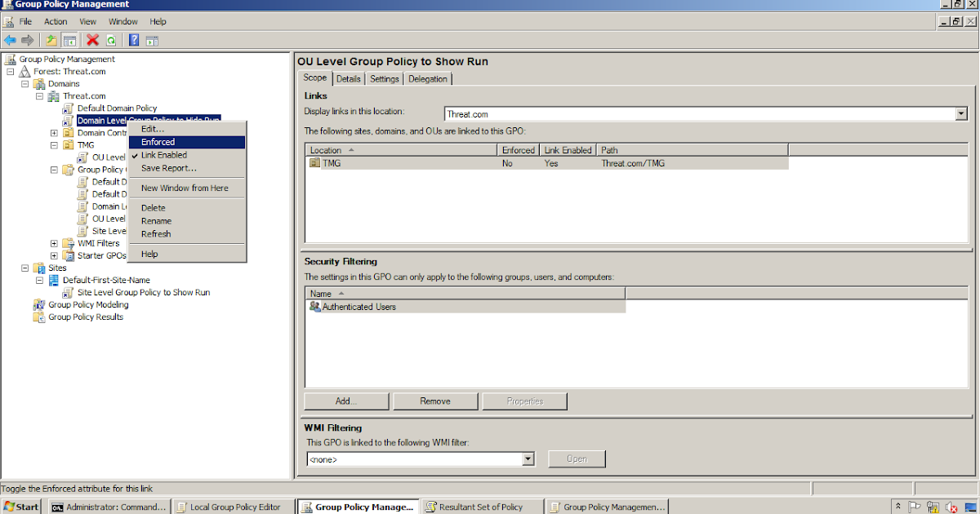Open the WMI filter dropdown showing none
Viewport: 980px width, 514px height.
pyautogui.click(x=528, y=459)
